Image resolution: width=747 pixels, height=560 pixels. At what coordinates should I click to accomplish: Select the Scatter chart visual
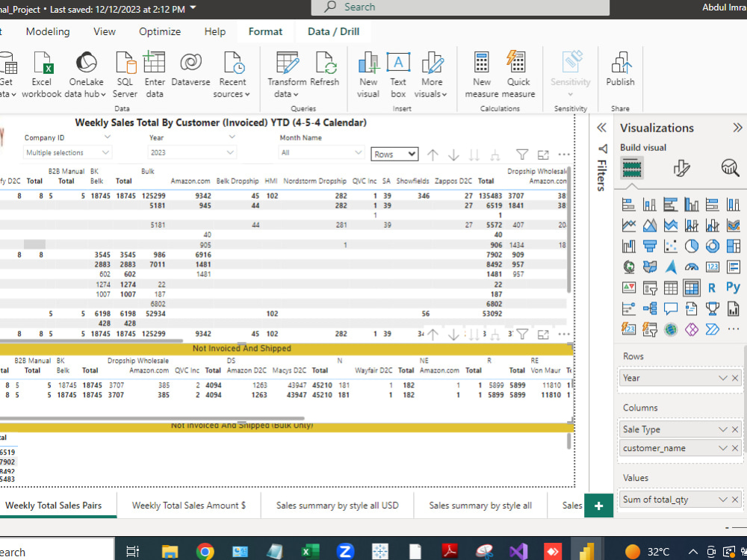point(670,246)
